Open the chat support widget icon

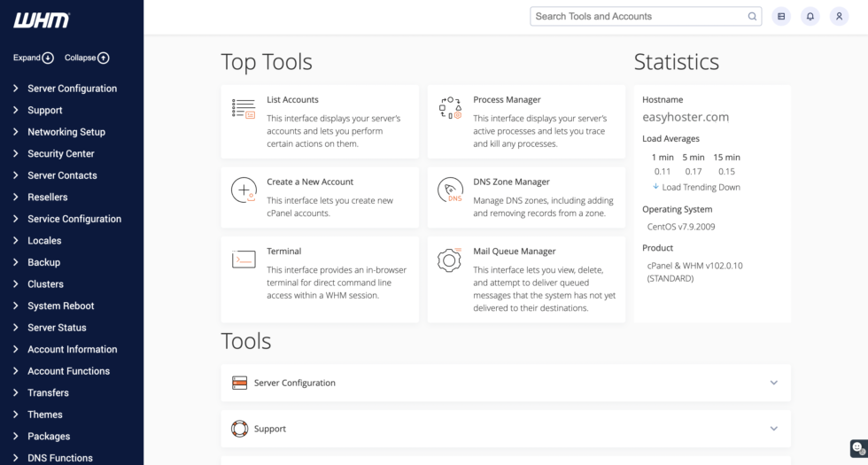pyautogui.click(x=857, y=447)
